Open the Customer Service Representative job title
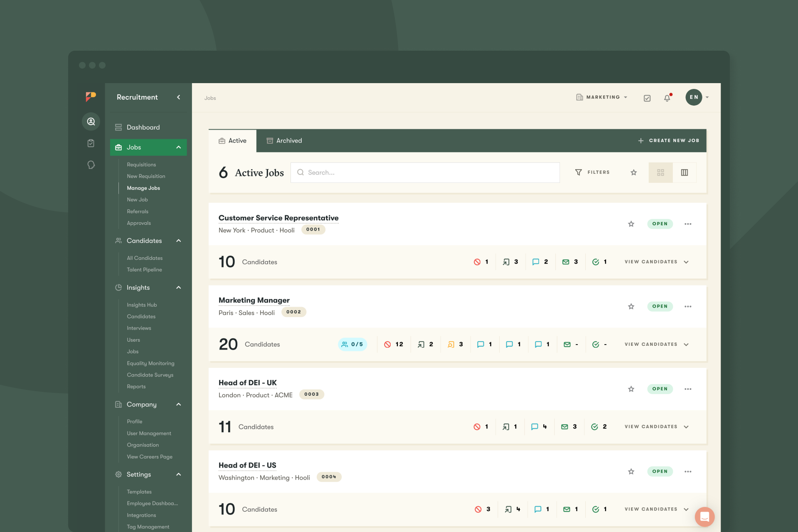Image resolution: width=798 pixels, height=532 pixels. pyautogui.click(x=278, y=218)
